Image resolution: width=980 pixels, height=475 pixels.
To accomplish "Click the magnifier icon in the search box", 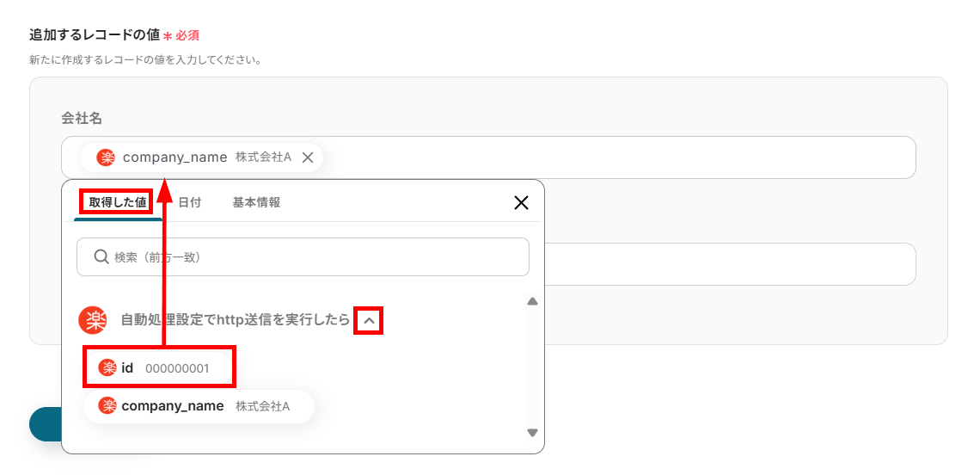I will point(101,256).
